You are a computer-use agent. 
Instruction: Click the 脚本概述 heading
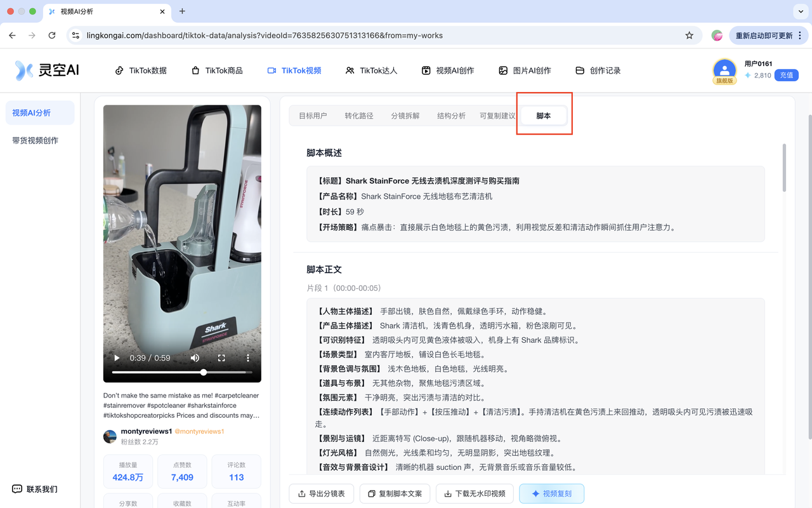coord(324,153)
